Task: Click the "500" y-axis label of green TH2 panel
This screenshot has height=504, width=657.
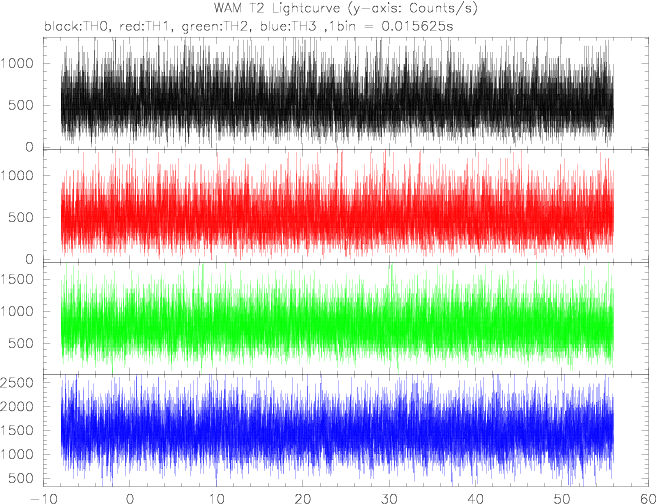Action: click(x=21, y=343)
